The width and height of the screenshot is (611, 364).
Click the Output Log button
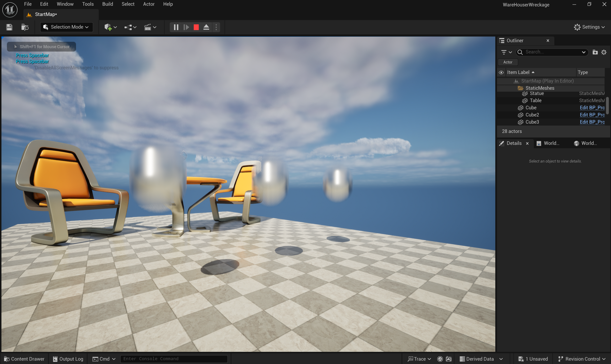pyautogui.click(x=68, y=359)
